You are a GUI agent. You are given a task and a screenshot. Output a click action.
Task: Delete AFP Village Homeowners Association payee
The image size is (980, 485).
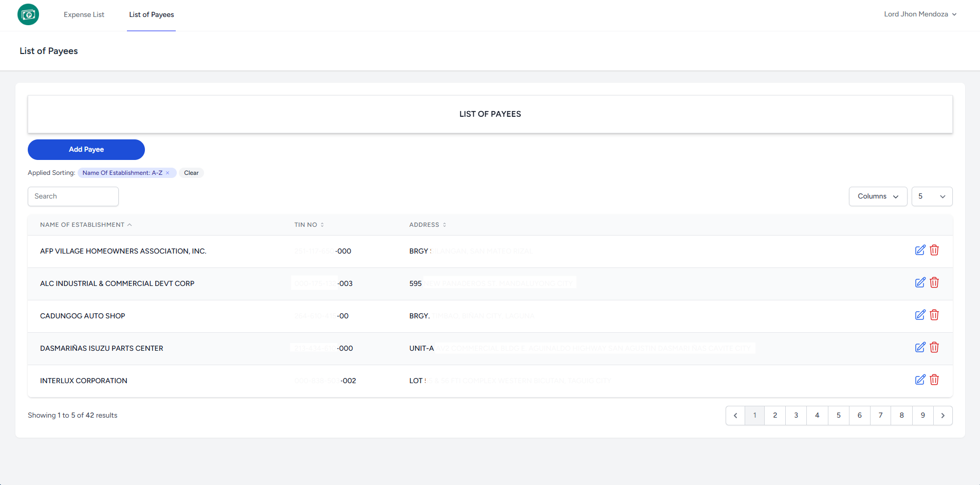[x=934, y=250]
